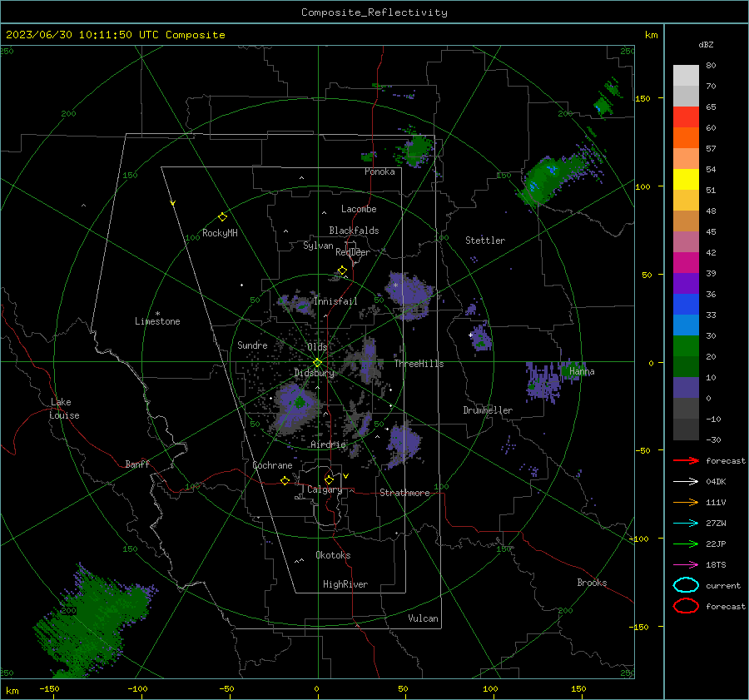Click the Banff label
The image size is (749, 700).
click(137, 464)
